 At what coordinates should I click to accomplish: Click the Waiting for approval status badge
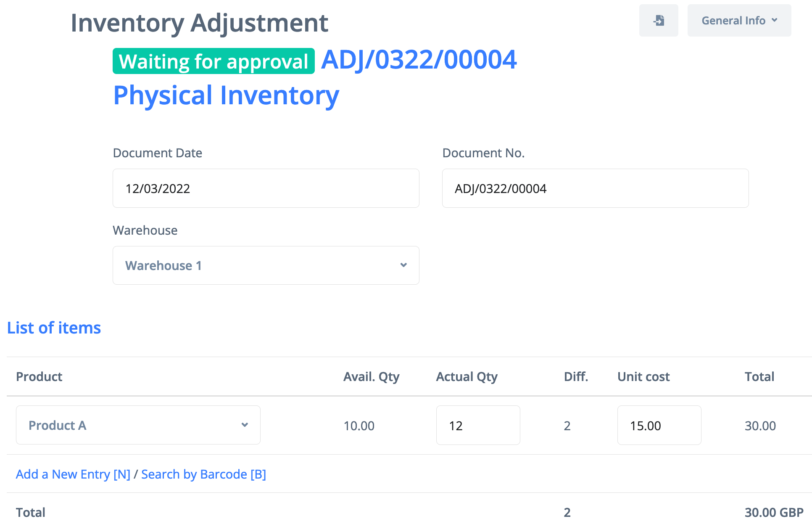pyautogui.click(x=214, y=61)
